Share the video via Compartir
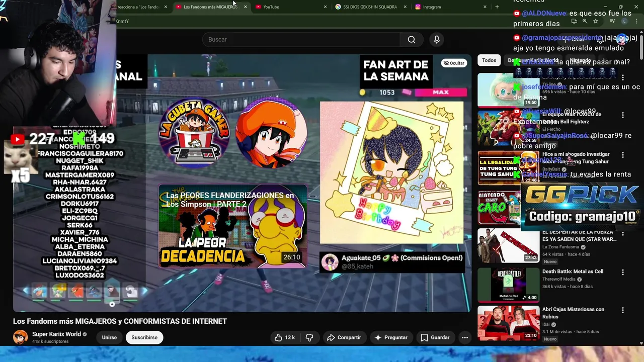Viewport: 644px width, 362px height. coord(345,337)
